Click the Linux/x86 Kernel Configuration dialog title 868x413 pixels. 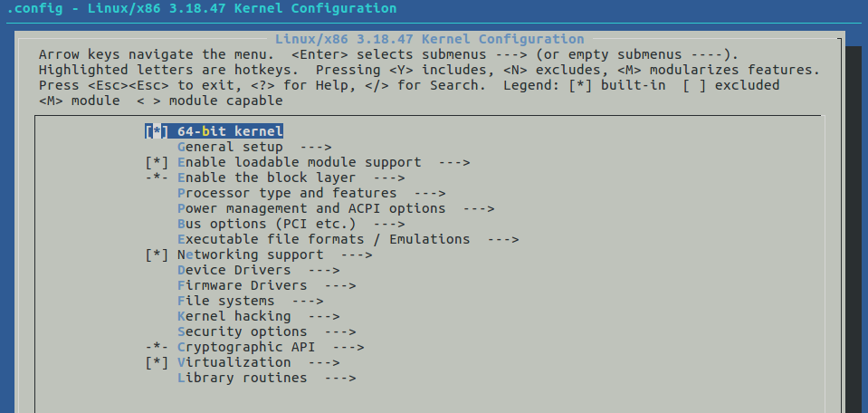tap(430, 39)
